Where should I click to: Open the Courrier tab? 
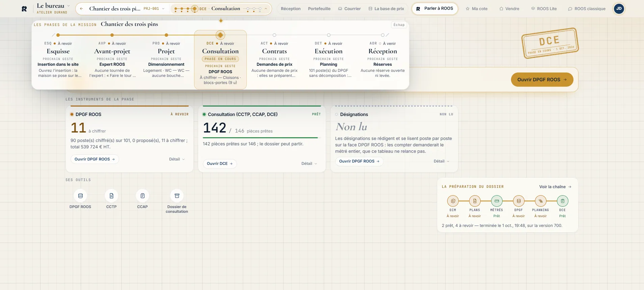point(349,9)
